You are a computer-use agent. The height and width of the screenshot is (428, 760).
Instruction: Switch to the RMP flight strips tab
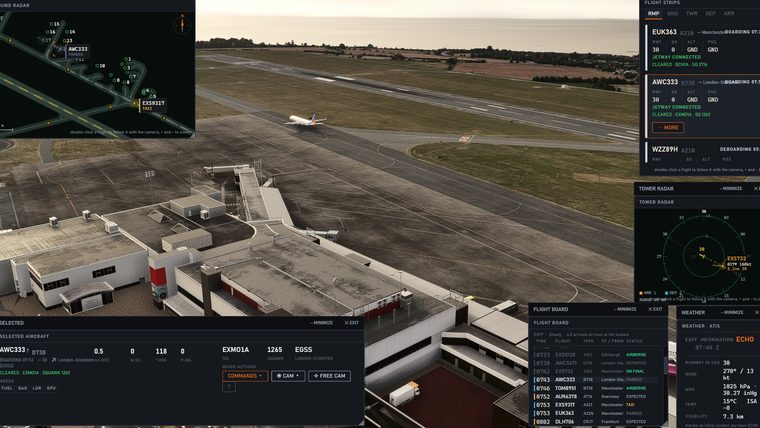pos(653,14)
